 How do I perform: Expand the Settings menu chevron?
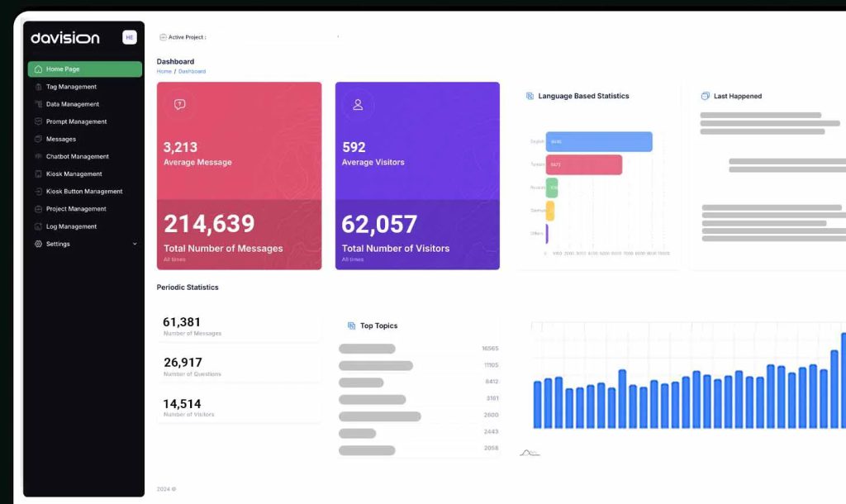135,244
